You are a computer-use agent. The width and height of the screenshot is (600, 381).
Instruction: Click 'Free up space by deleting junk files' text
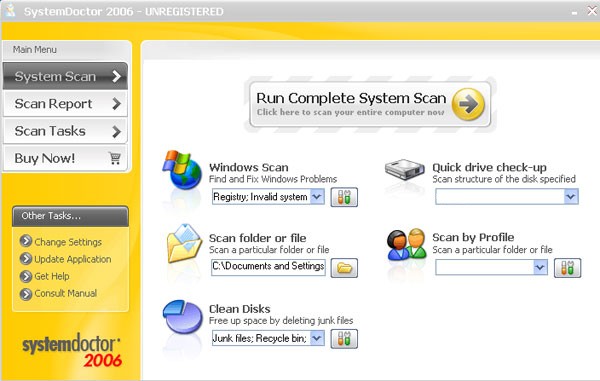pos(281,321)
